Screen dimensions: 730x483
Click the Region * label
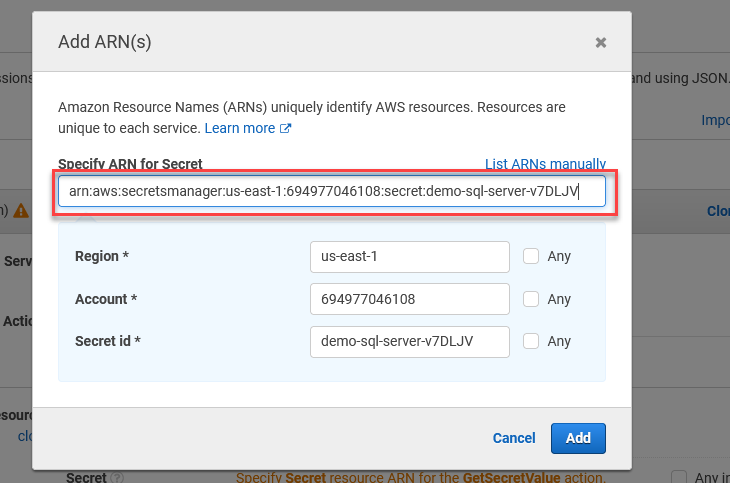(x=101, y=256)
